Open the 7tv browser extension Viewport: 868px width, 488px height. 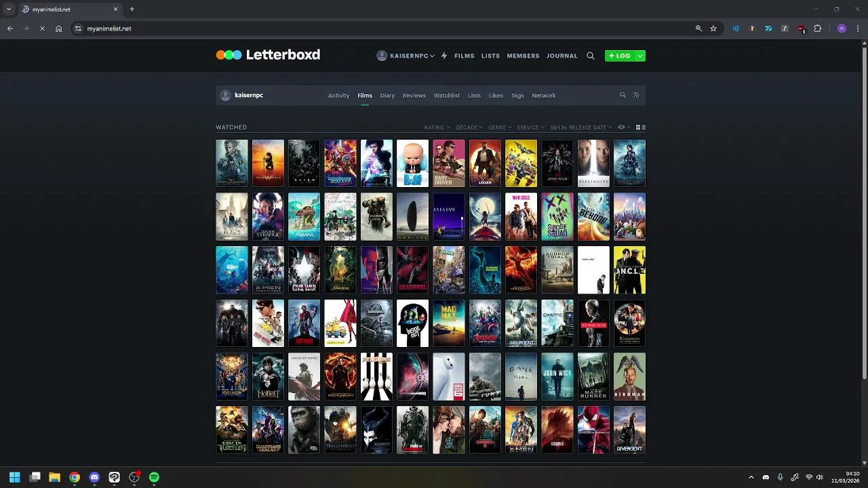click(768, 28)
